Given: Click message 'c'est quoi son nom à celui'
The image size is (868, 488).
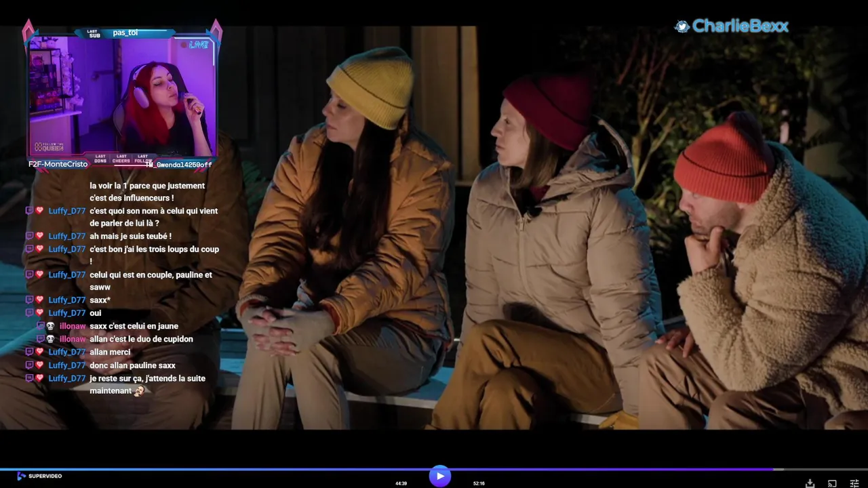Looking at the screenshot, I should point(154,217).
